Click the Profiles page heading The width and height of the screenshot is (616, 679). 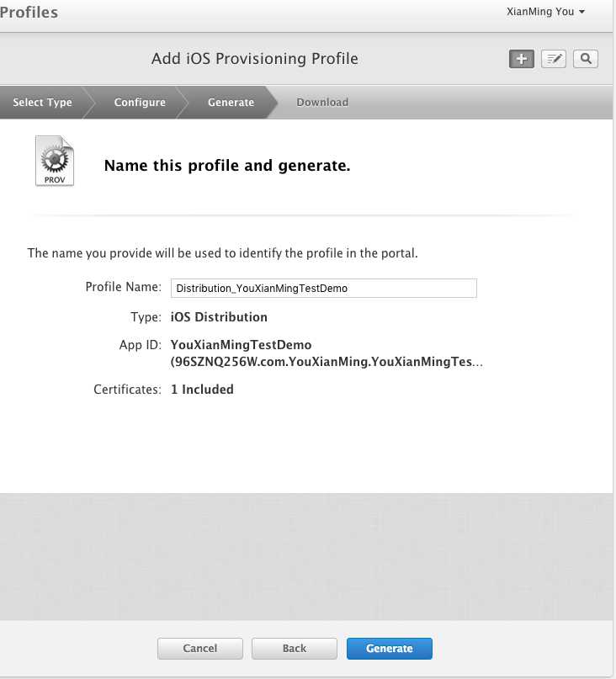pos(29,13)
